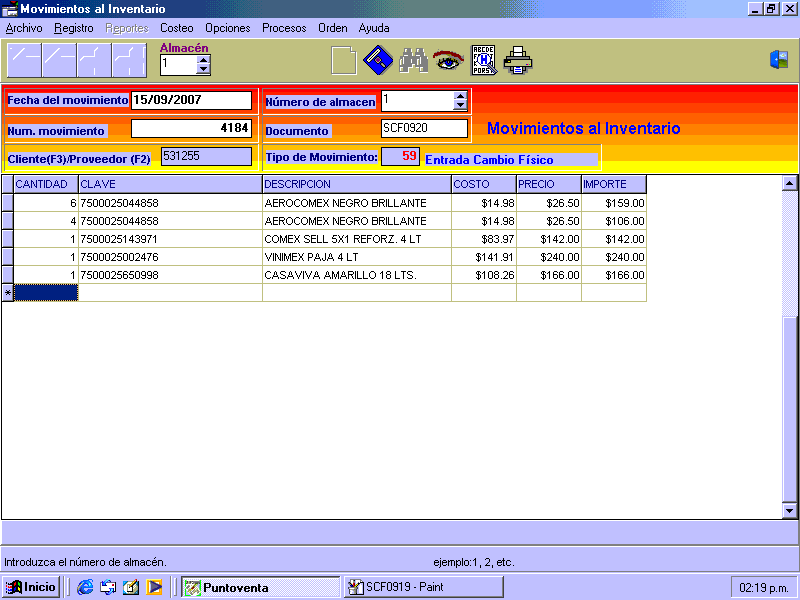Print using the printer icon
This screenshot has height=600, width=800.
click(x=518, y=61)
